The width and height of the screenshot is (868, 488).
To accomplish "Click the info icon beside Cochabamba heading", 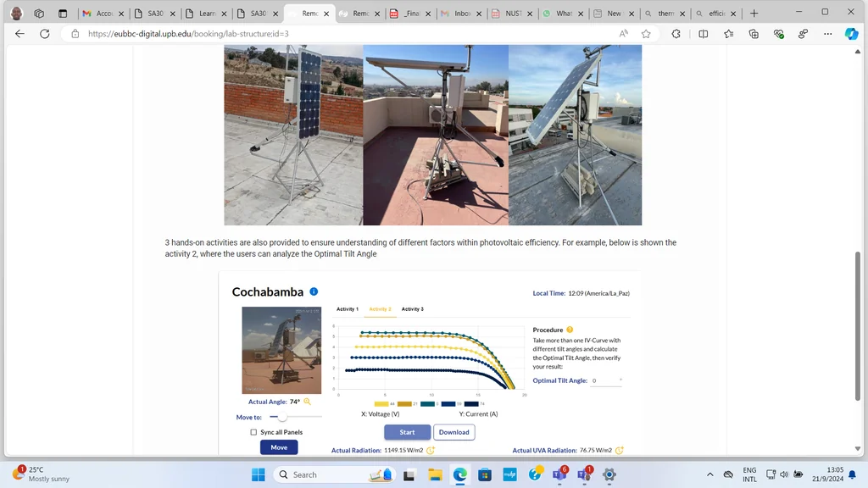I will tap(313, 291).
